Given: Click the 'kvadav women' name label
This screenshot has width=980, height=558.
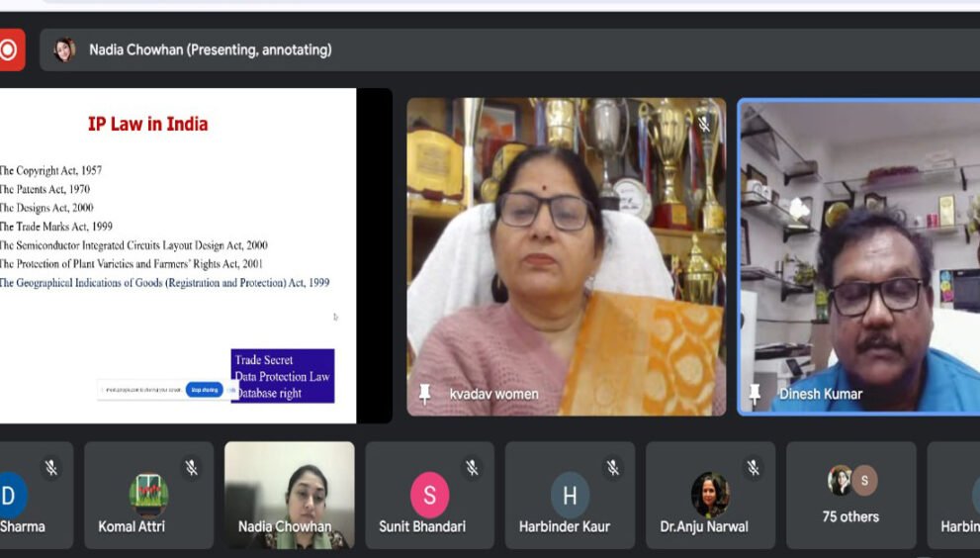Looking at the screenshot, I should tap(493, 394).
